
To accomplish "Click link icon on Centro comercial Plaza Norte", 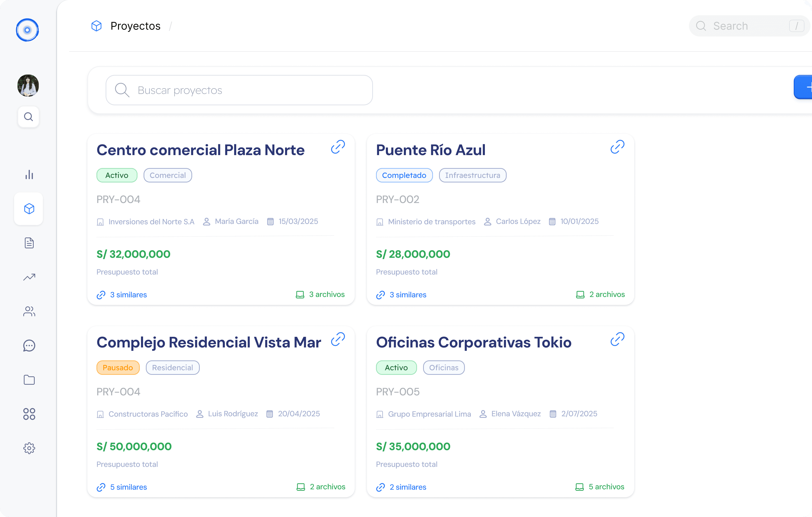I will point(338,147).
